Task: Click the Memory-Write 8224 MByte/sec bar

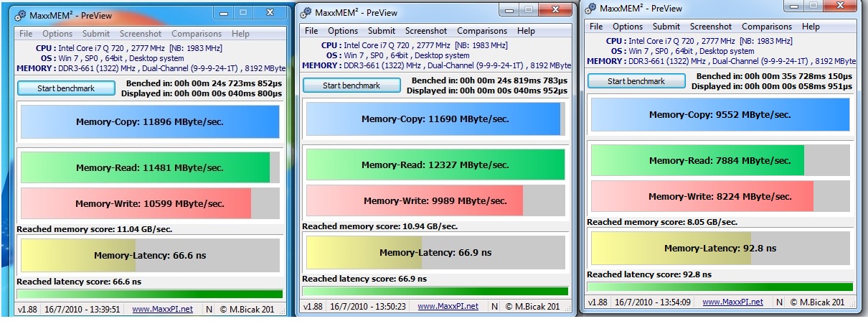Action: pyautogui.click(x=720, y=196)
